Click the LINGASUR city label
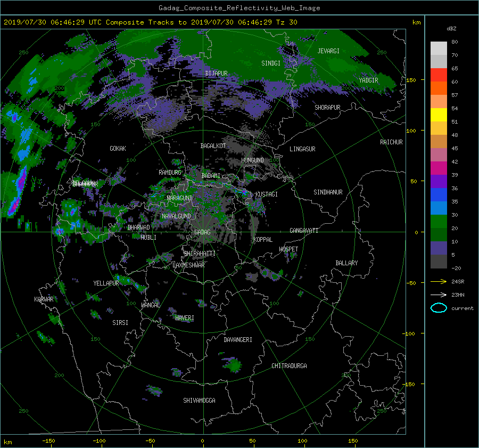This screenshot has width=479, height=448. pos(302,149)
